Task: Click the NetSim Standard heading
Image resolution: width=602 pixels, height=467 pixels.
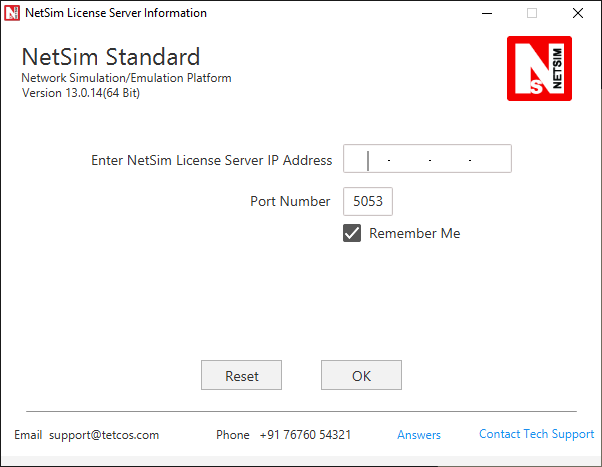Action: click(x=111, y=57)
